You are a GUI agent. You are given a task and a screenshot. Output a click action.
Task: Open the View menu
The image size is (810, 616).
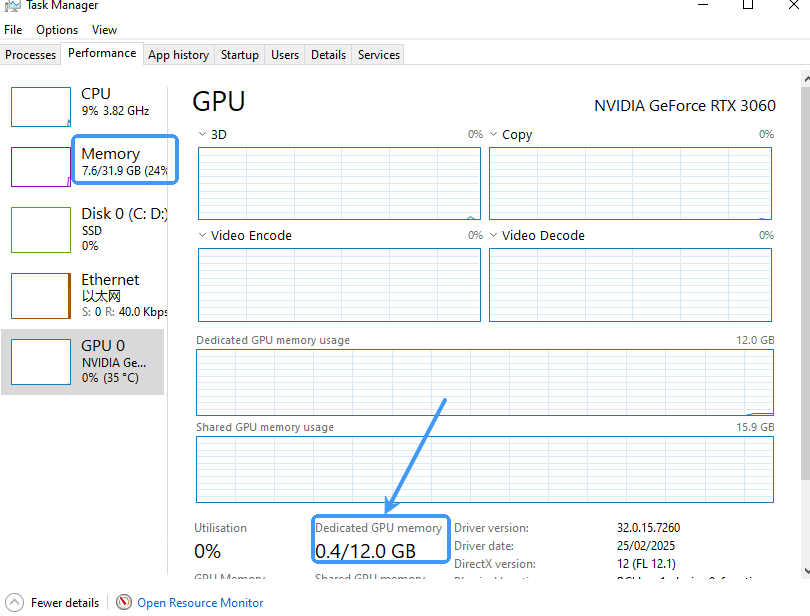coord(104,30)
